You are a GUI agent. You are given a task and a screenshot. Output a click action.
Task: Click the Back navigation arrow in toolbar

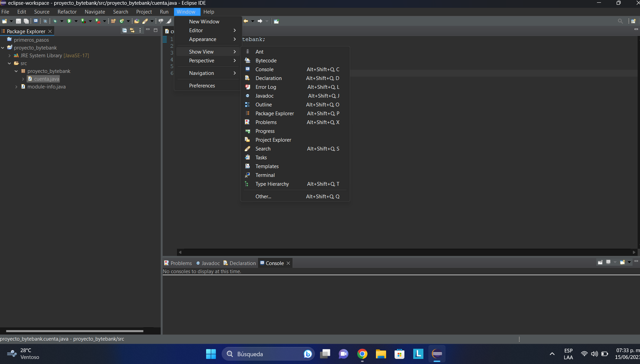click(x=246, y=21)
